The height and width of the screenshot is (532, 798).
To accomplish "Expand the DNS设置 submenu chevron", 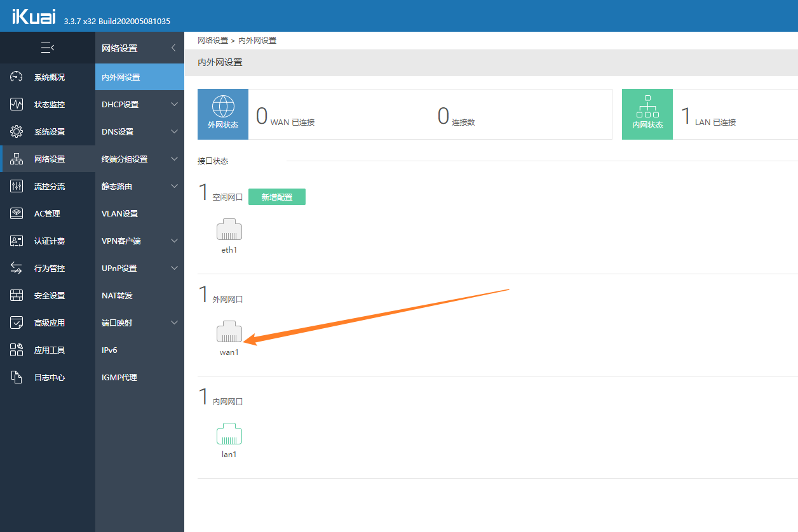I will [174, 132].
